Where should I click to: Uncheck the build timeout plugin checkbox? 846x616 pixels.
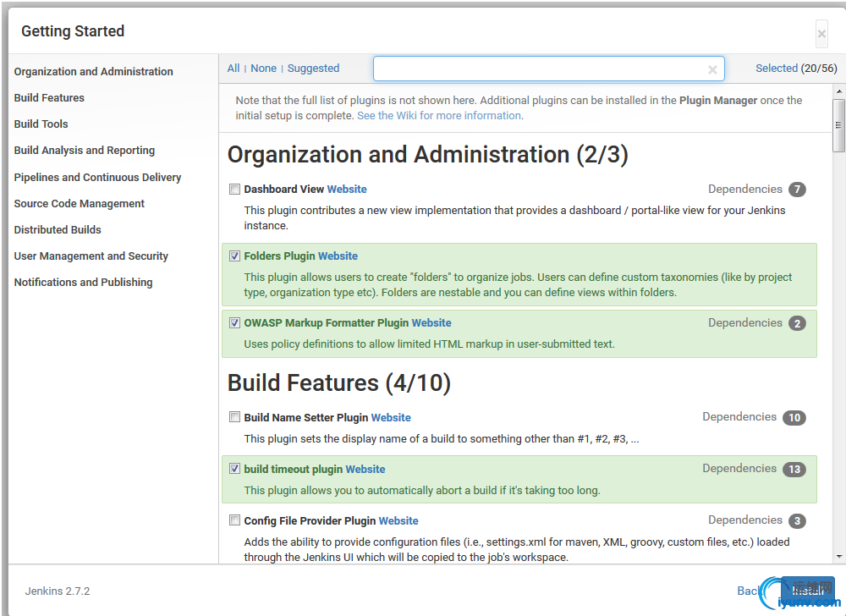pos(234,469)
